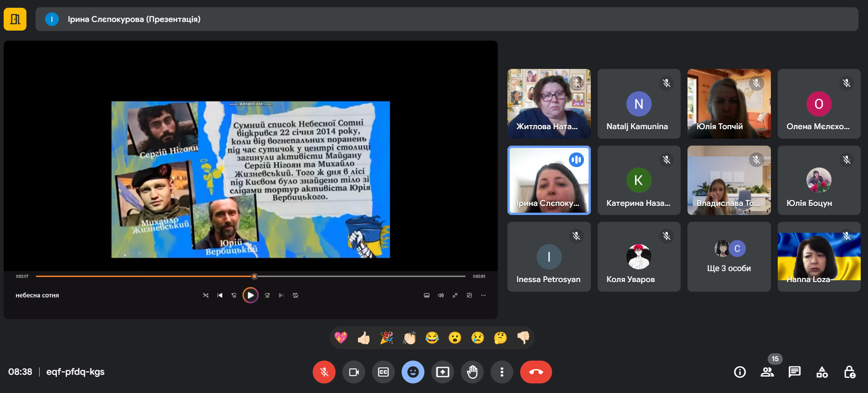This screenshot has height=393, width=868.
Task: Select Ірина Слєпокурова's video tile
Action: click(x=548, y=180)
